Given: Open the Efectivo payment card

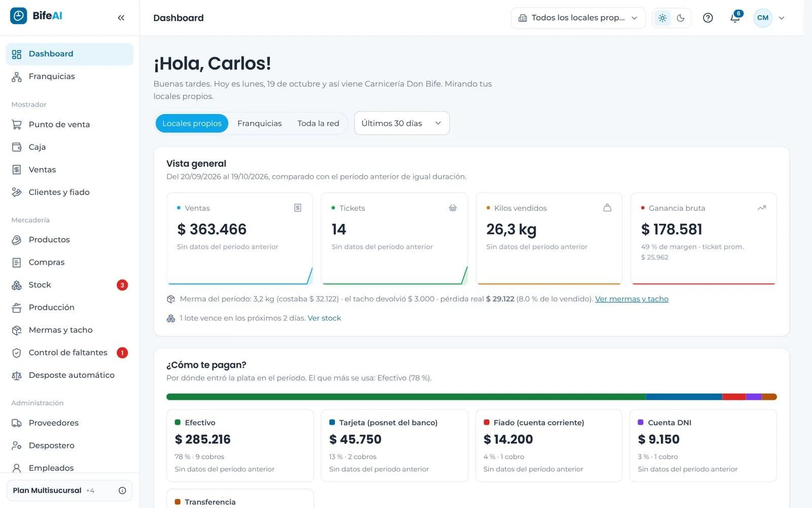Looking at the screenshot, I should coord(240,446).
